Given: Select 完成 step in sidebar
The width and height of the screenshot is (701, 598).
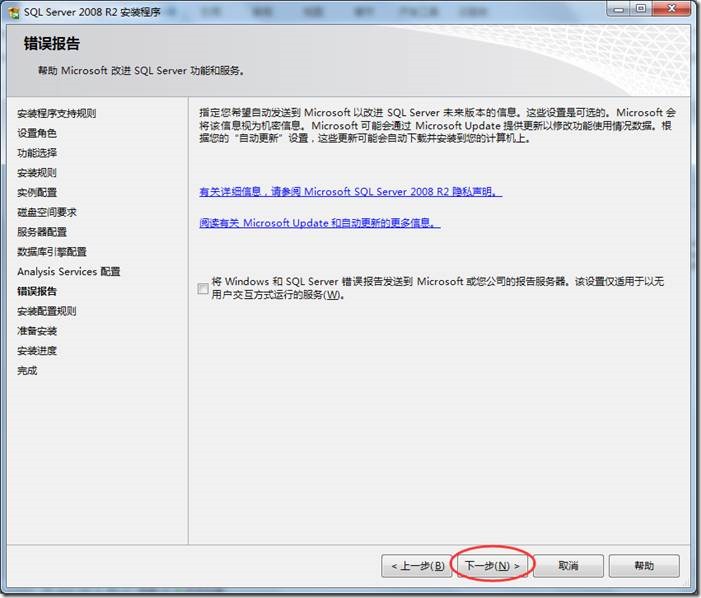Looking at the screenshot, I should pyautogui.click(x=27, y=371).
